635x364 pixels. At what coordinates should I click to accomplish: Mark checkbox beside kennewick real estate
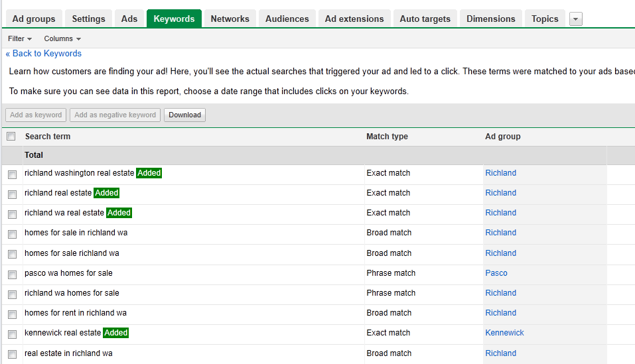point(12,334)
